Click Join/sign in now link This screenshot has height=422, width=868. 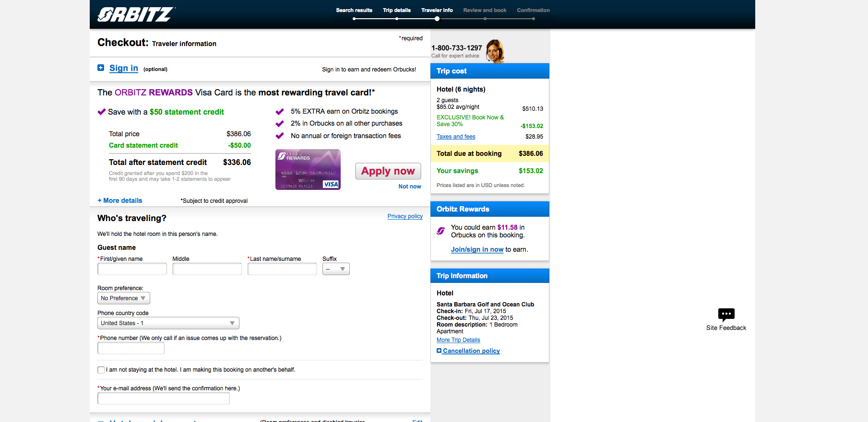tap(477, 249)
